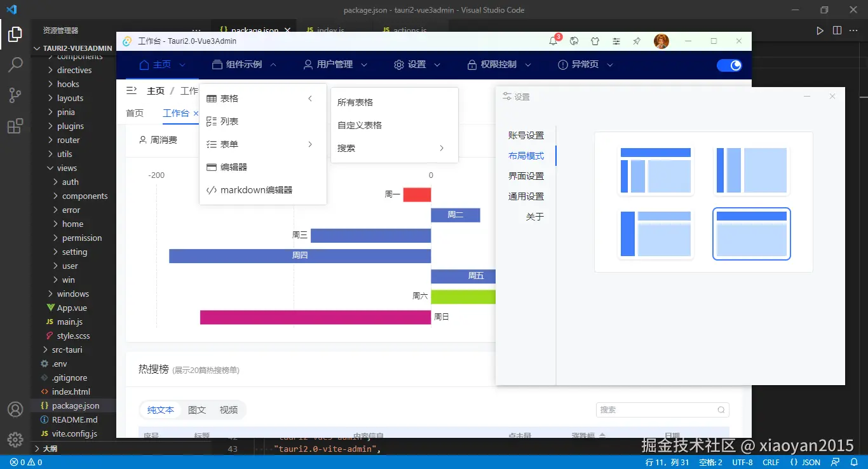Click the t-shirt theme icon in titlebar

point(595,41)
